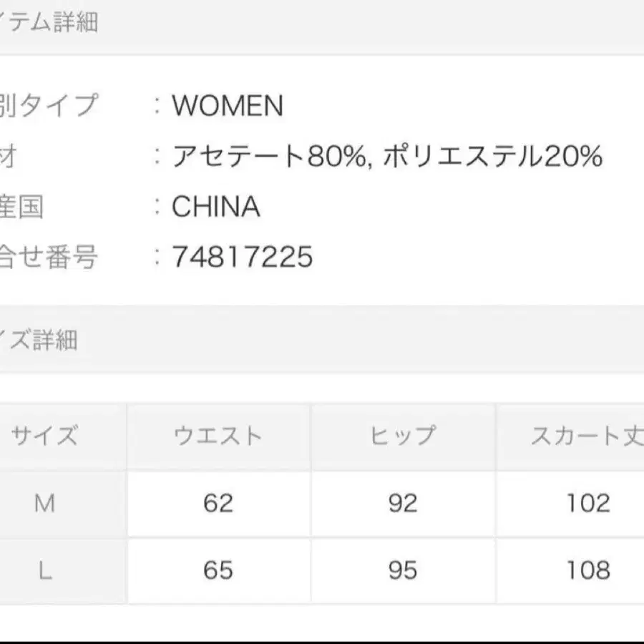
Task: Click hip value 92 in M row
Action: (x=402, y=504)
